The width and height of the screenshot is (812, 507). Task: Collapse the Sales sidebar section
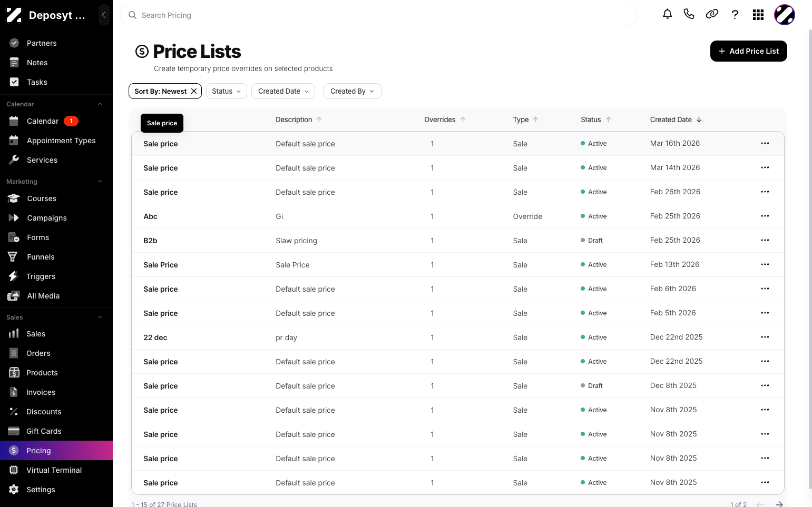tap(100, 317)
